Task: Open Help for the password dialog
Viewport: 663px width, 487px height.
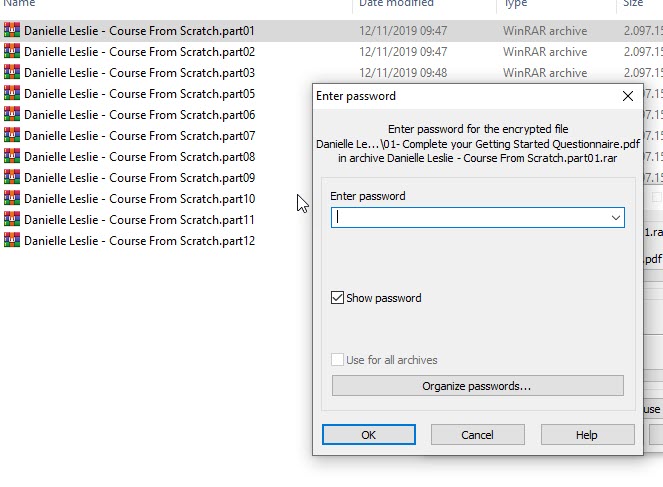Action: [x=587, y=435]
